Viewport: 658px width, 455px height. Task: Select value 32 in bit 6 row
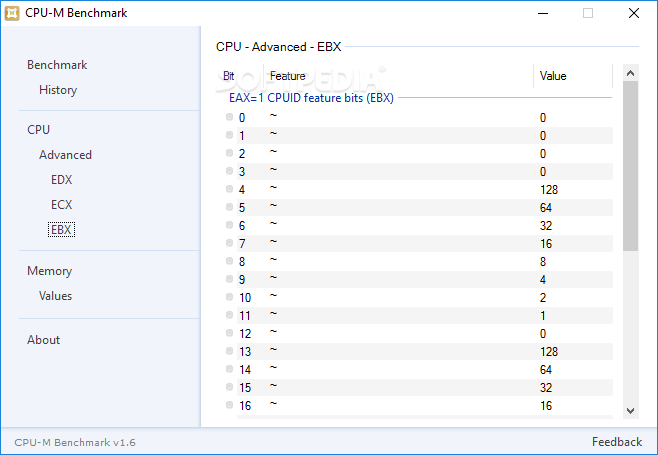coord(546,226)
